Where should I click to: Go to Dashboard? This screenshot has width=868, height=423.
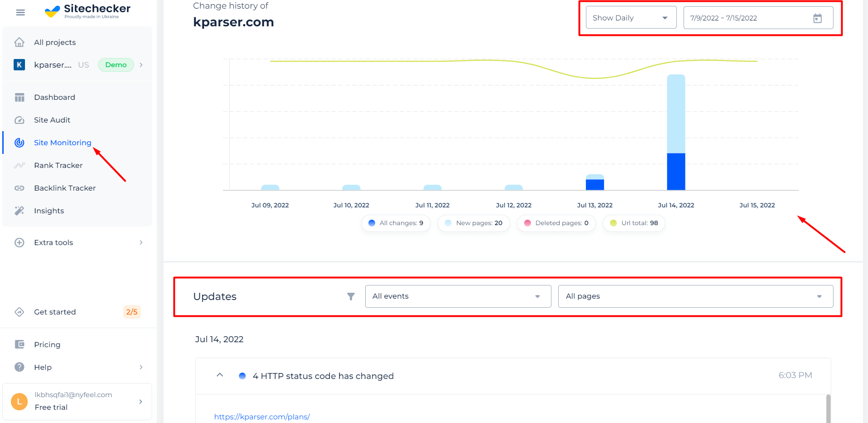55,97
